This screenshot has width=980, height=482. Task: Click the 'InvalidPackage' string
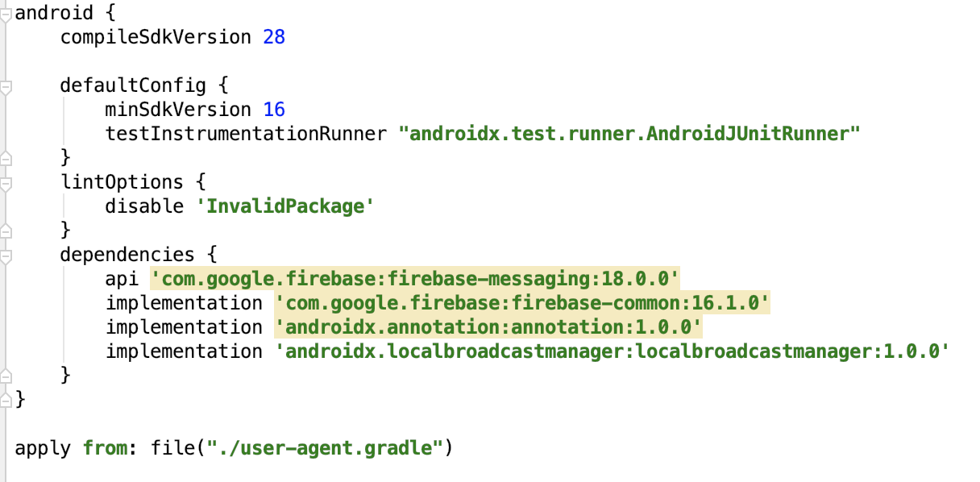pos(286,206)
